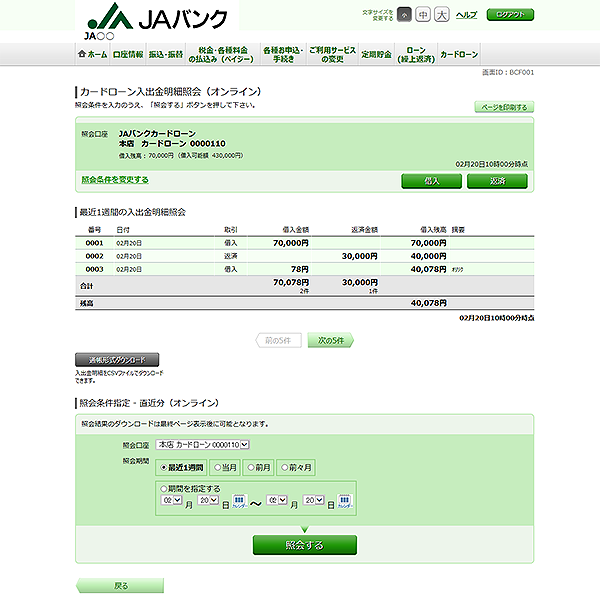600x612 pixels.
Task: Open the start month dropdown
Action: point(172,501)
